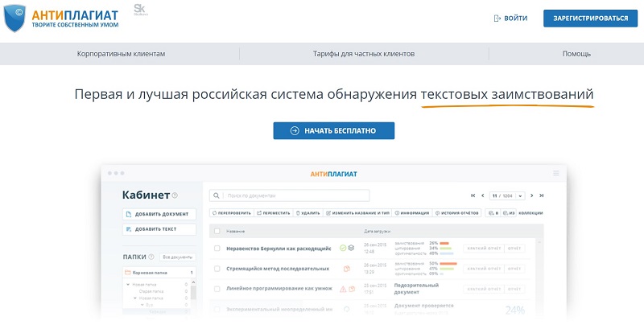This screenshot has width=644, height=325.
Task: Open Тарифы для частных клиентов
Action: pyautogui.click(x=364, y=54)
